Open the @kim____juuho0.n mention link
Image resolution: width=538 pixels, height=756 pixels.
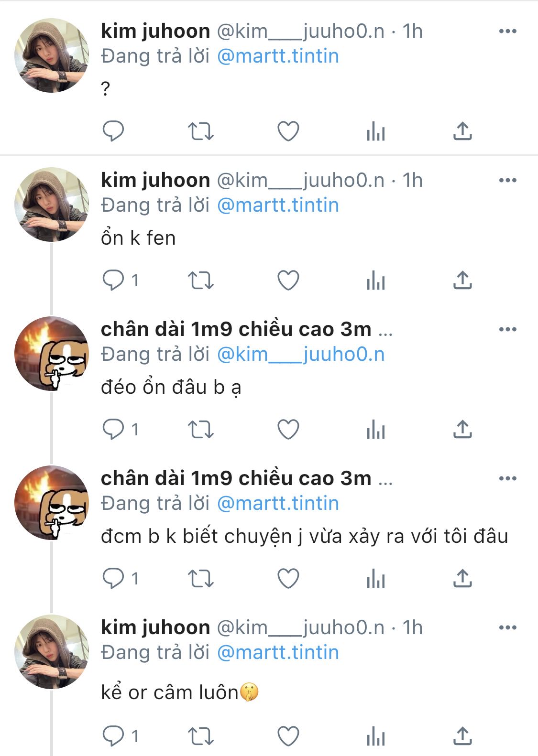tap(301, 355)
